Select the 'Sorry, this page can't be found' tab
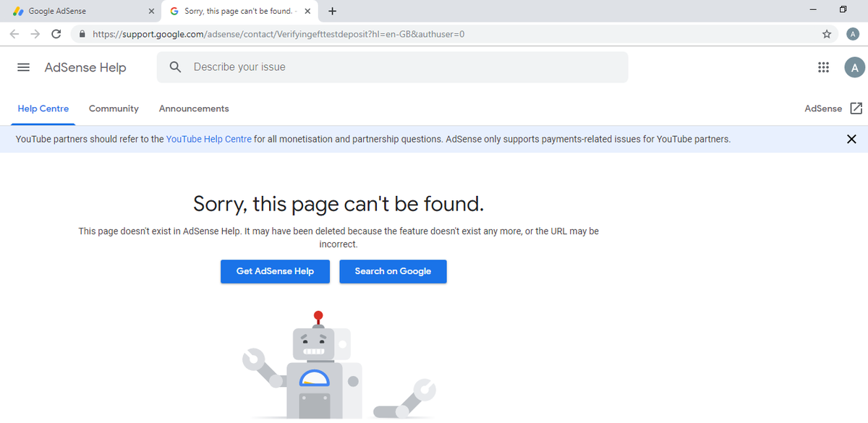 pyautogui.click(x=240, y=12)
